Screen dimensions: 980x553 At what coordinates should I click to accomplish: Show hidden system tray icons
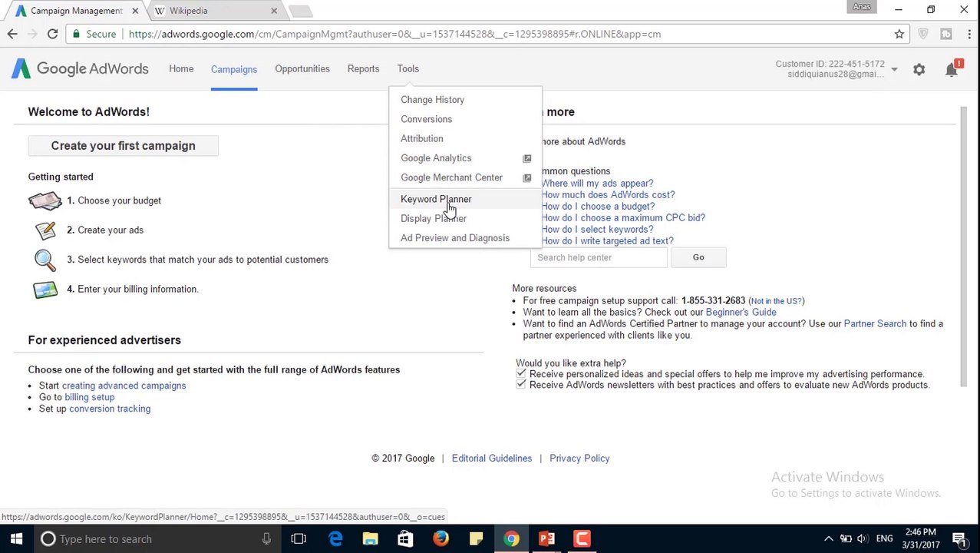click(828, 539)
